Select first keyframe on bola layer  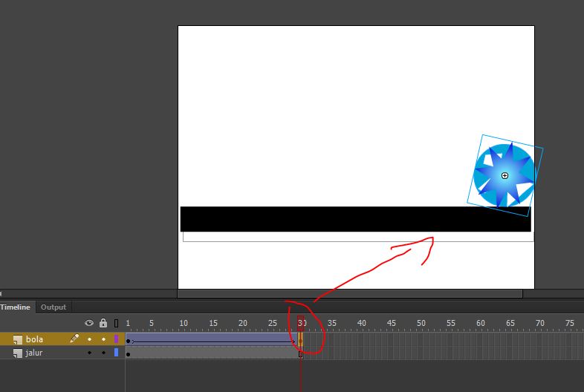tap(128, 341)
